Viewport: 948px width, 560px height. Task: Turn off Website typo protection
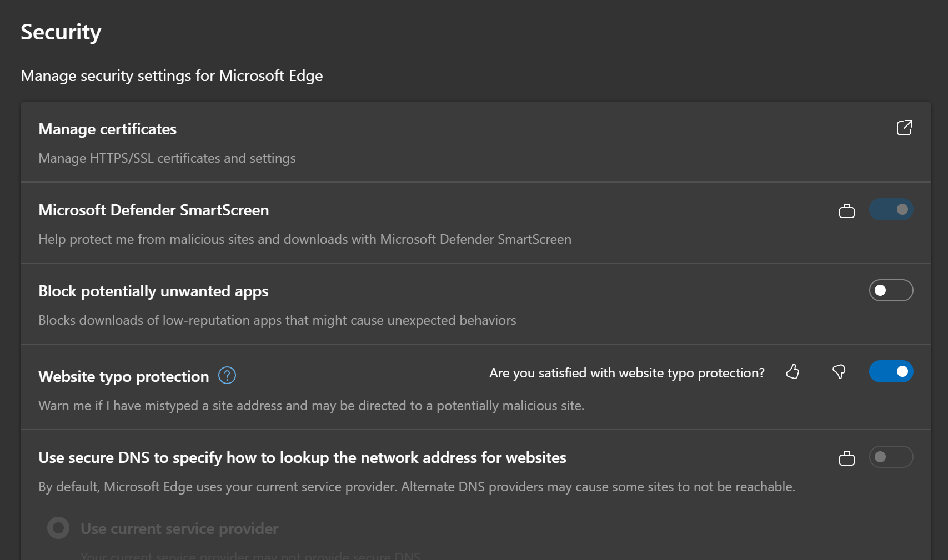[891, 371]
